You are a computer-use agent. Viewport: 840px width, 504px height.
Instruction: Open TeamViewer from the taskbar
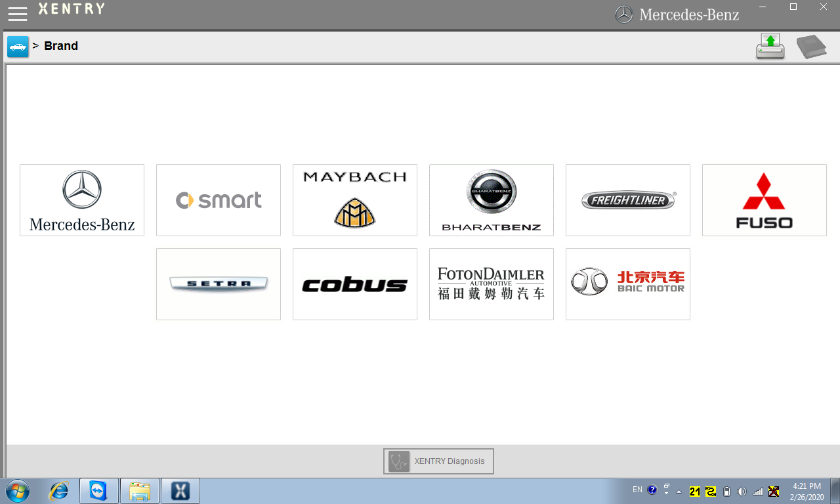(99, 491)
